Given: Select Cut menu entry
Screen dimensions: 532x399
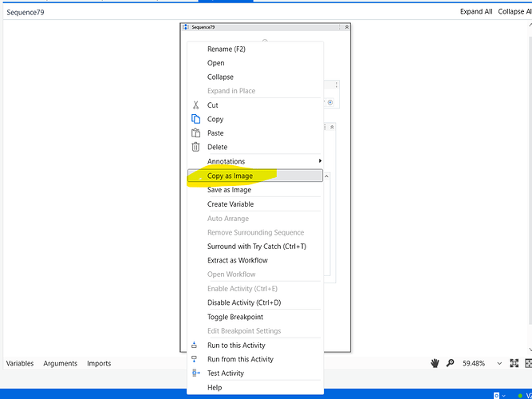Looking at the screenshot, I should (x=213, y=105).
